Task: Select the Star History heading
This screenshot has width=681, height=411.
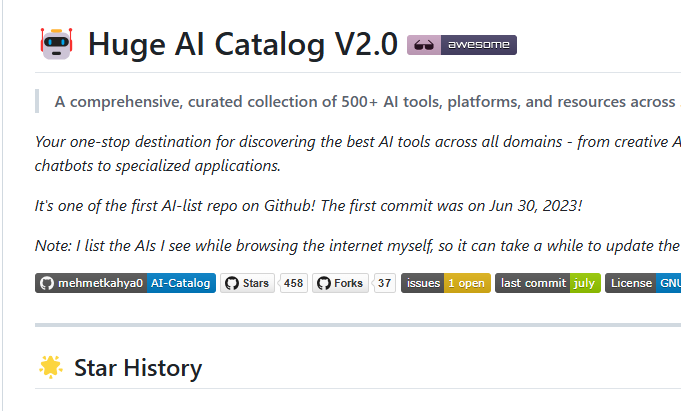Action: click(x=138, y=368)
